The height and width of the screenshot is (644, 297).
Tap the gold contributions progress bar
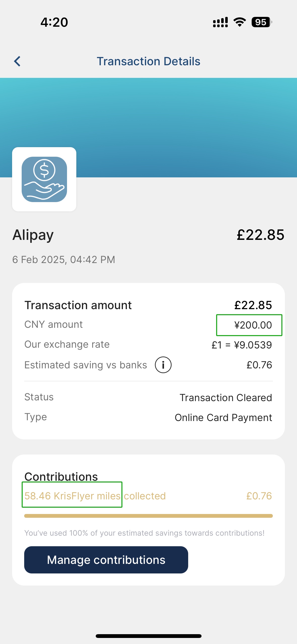(x=148, y=516)
